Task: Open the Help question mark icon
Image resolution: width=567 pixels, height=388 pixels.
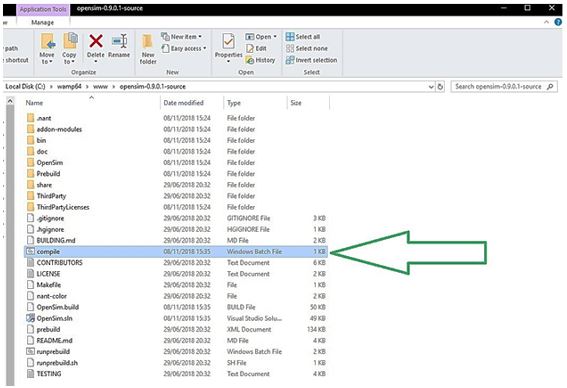Action: 558,22
